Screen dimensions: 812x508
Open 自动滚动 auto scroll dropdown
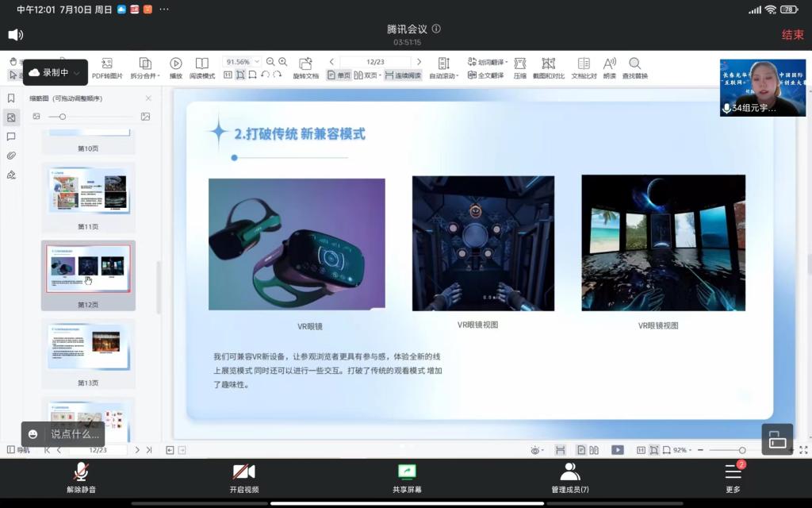tap(444, 68)
